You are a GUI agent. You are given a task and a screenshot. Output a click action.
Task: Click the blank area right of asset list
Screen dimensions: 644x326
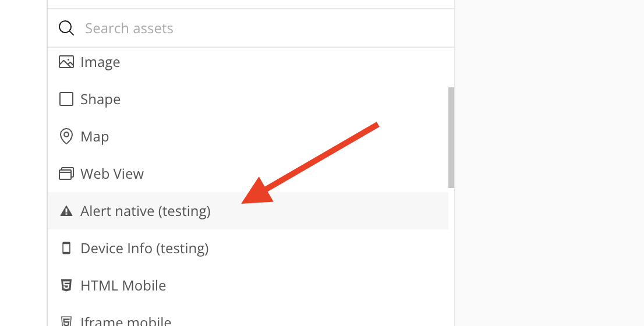(549, 163)
